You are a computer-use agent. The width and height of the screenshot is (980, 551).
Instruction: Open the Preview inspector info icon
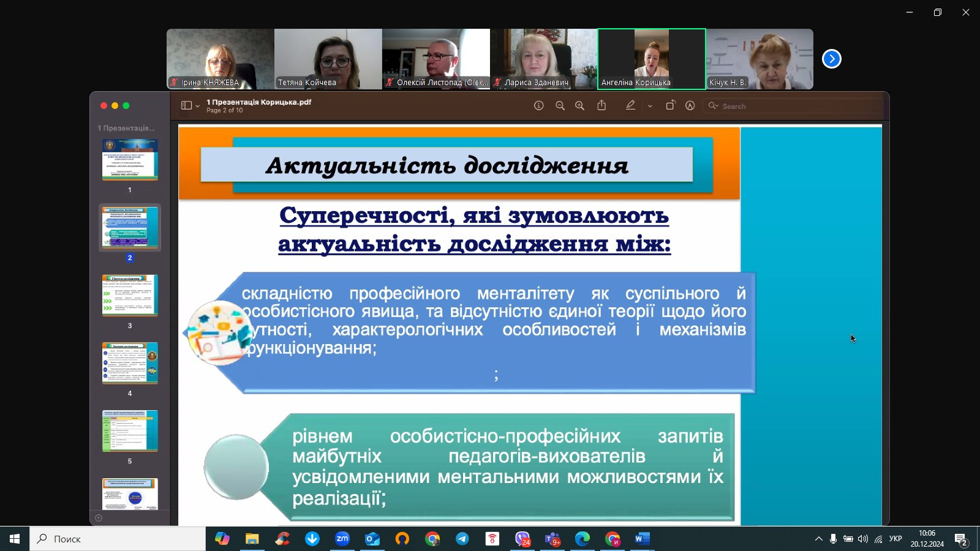click(x=539, y=106)
